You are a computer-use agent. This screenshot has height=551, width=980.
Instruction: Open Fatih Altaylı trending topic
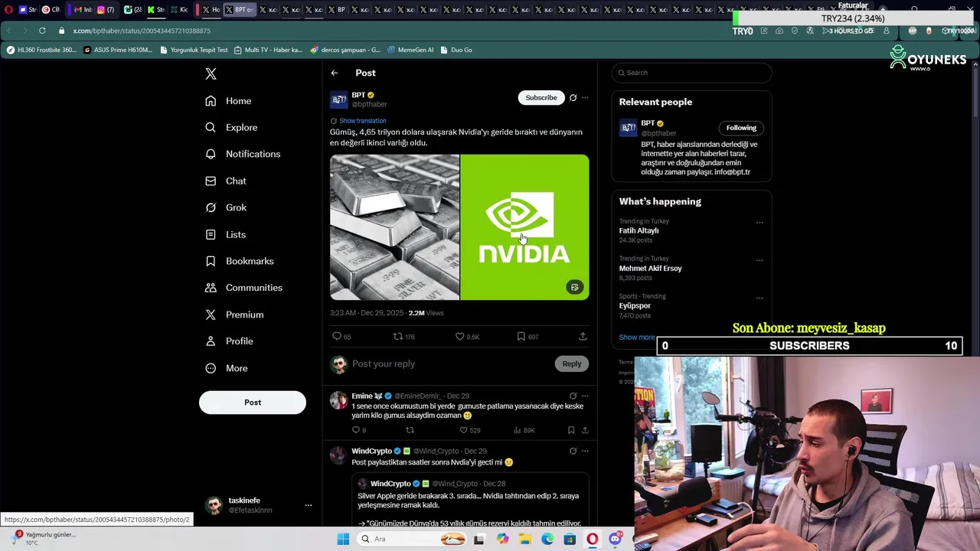pyautogui.click(x=639, y=230)
